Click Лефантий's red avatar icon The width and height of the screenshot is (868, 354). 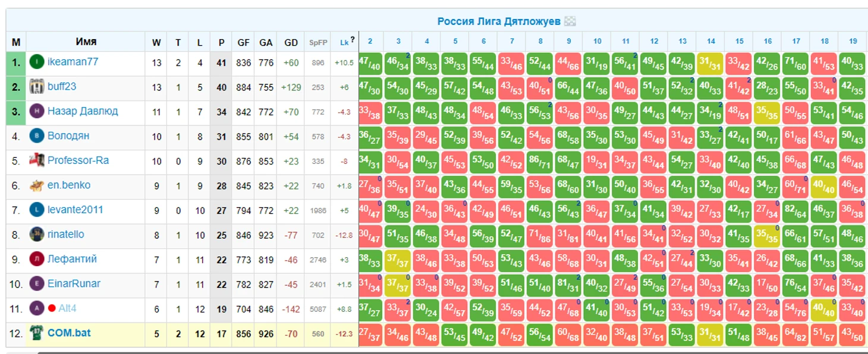point(37,259)
